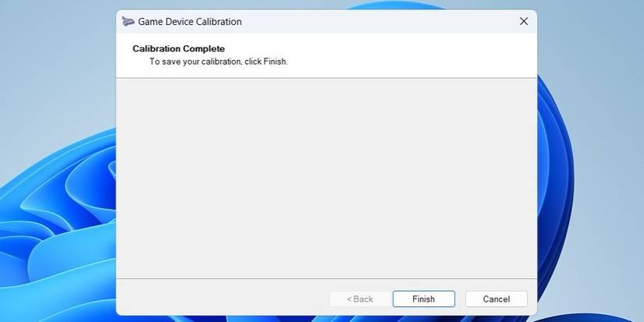Click the separator line above the wizard buttons
The image size is (644, 322).
[326, 278]
